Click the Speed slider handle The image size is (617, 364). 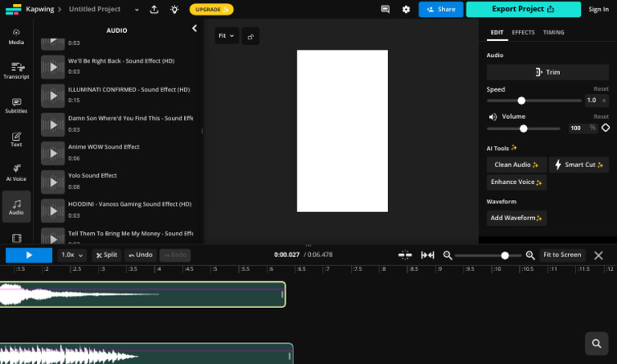click(x=521, y=100)
